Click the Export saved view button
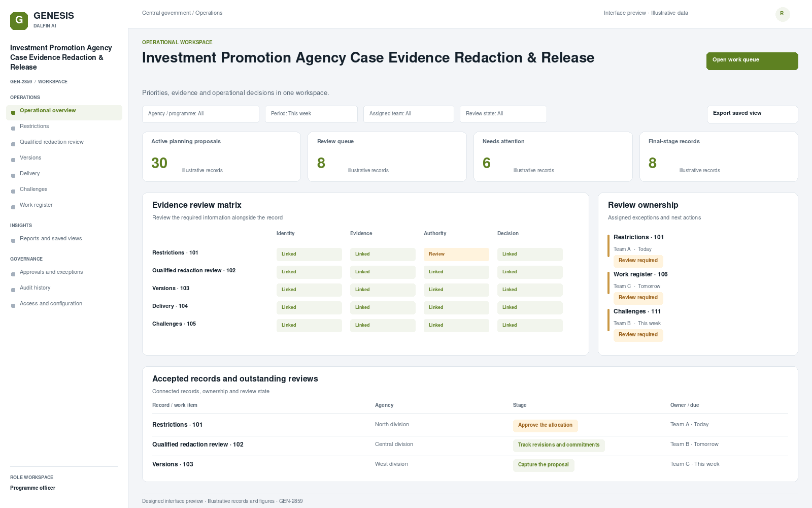This screenshot has width=812, height=508. click(752, 114)
